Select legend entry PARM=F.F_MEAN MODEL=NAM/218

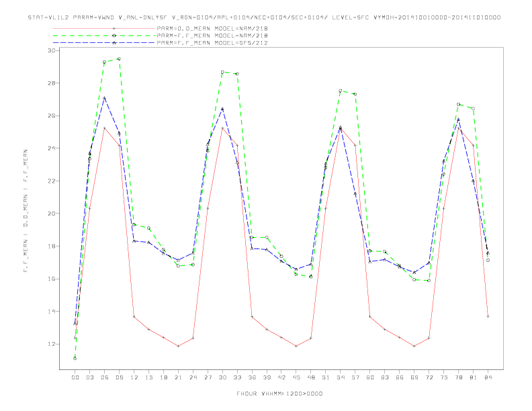(x=212, y=36)
